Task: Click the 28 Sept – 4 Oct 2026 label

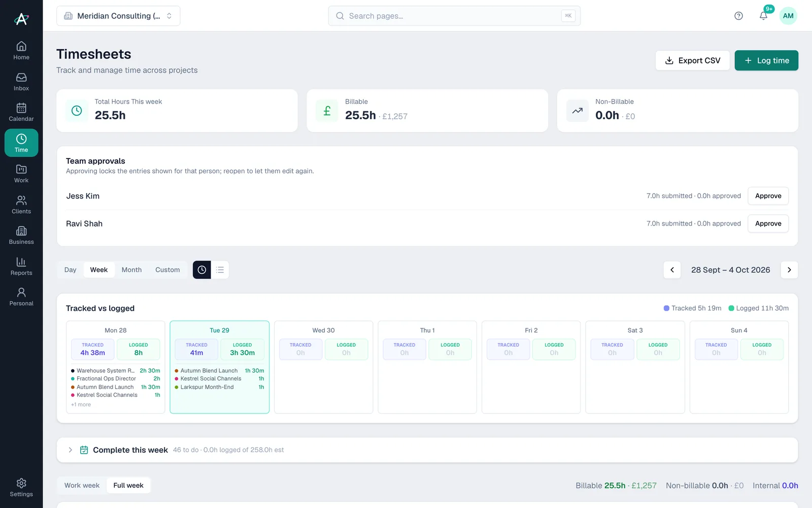Action: coord(730,270)
